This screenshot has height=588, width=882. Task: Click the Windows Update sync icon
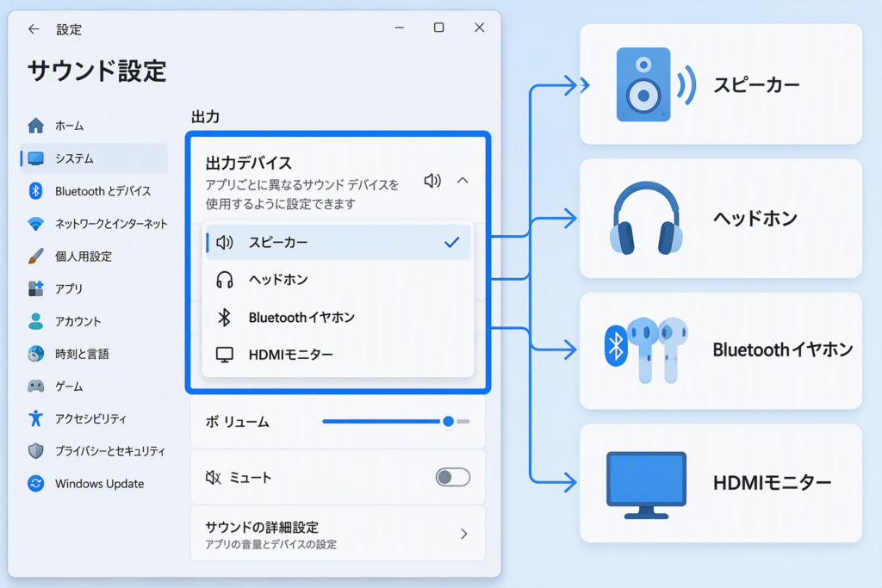(x=36, y=484)
